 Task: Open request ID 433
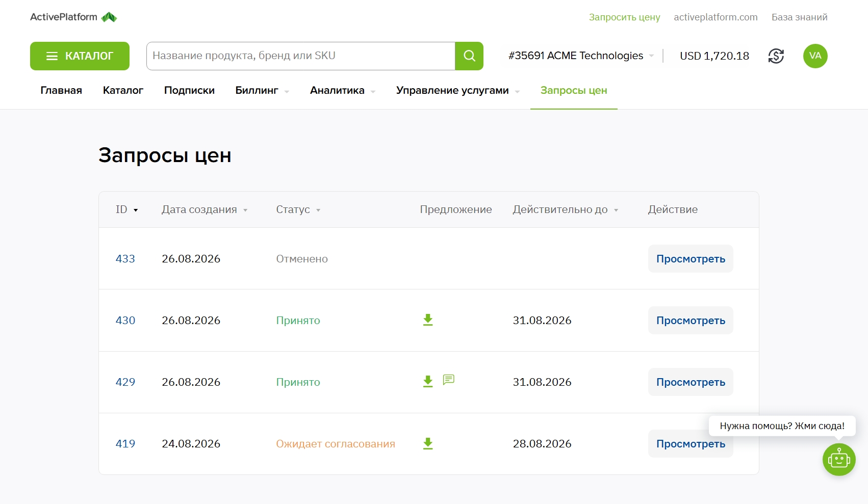tap(125, 258)
